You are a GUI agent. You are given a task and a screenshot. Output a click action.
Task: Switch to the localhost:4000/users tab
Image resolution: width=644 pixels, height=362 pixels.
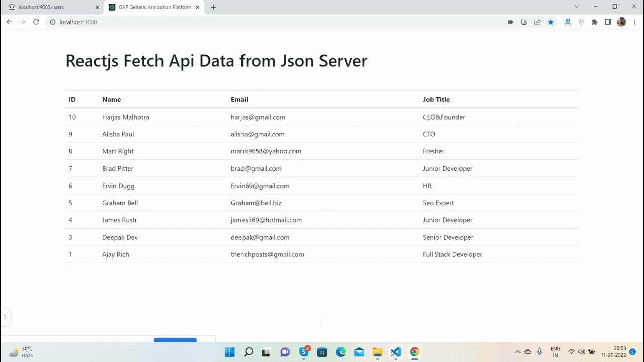[48, 7]
